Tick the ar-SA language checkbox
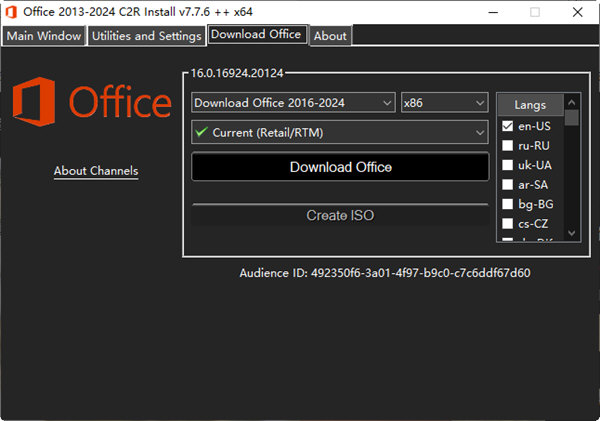600x421 pixels. point(507,184)
